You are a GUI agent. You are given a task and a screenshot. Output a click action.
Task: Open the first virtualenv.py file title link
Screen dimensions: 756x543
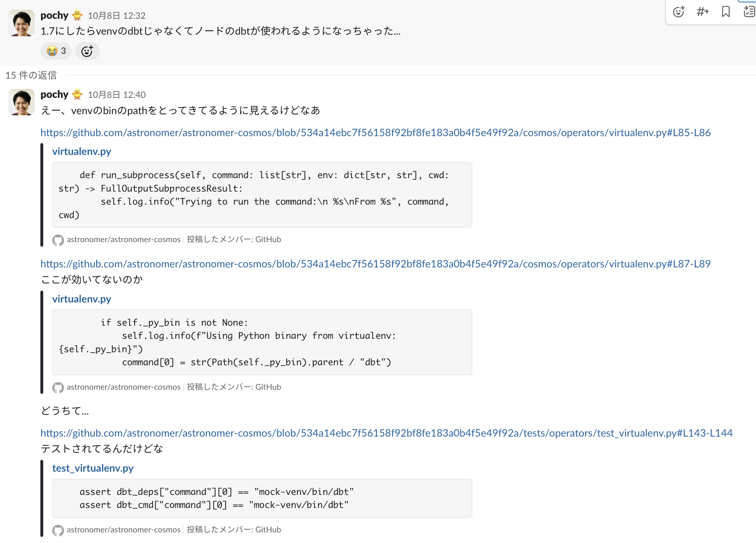pos(81,151)
